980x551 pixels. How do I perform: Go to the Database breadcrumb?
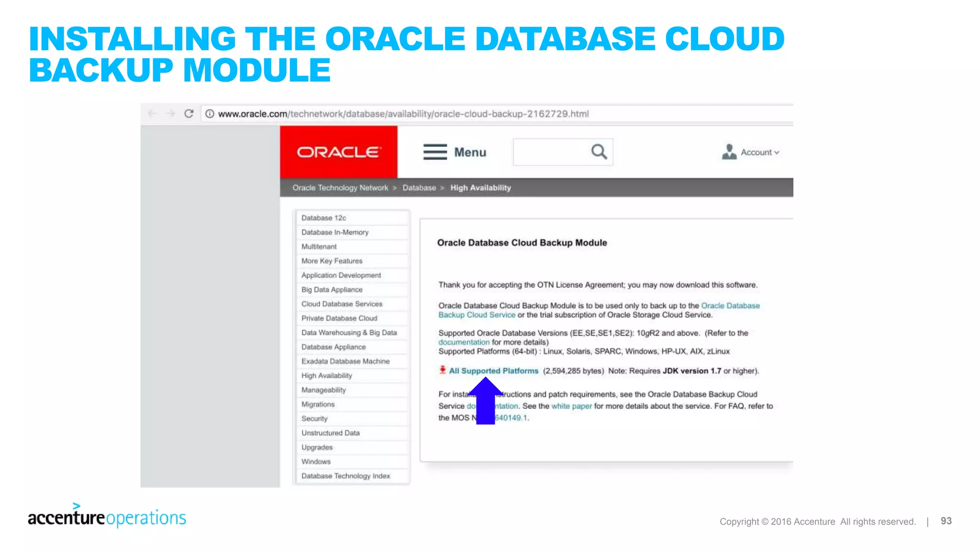(x=419, y=188)
